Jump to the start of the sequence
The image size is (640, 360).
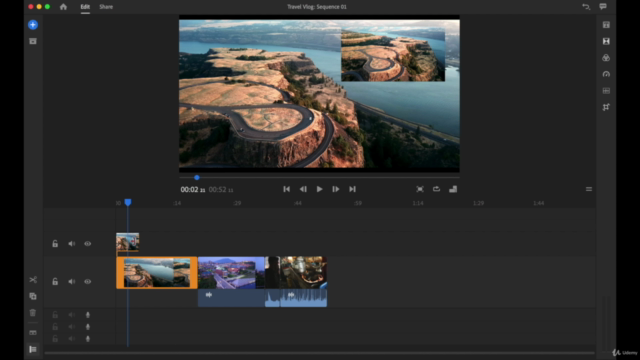click(287, 189)
